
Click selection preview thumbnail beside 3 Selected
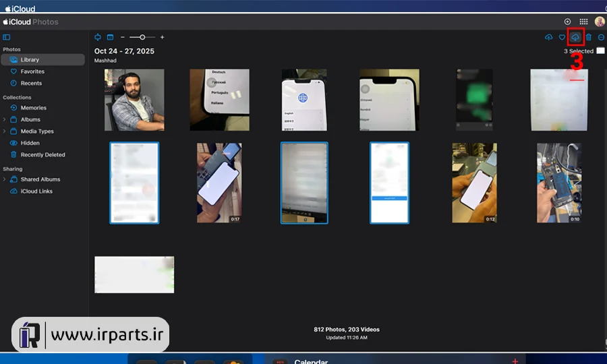600,51
